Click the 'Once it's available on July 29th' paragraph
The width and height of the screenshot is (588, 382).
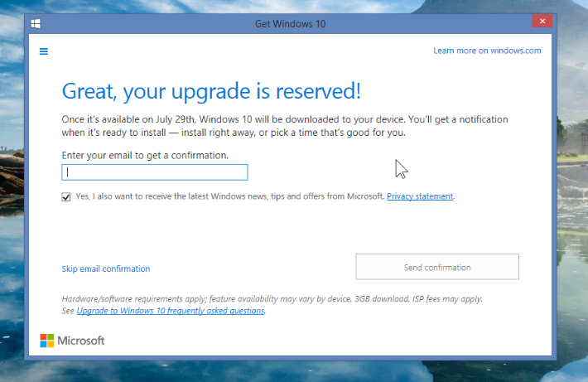[x=285, y=126]
